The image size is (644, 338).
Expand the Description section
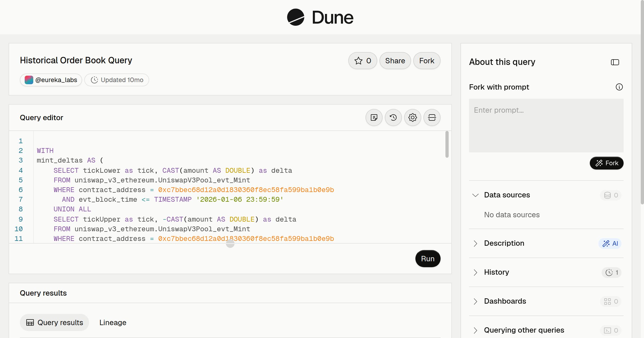475,243
